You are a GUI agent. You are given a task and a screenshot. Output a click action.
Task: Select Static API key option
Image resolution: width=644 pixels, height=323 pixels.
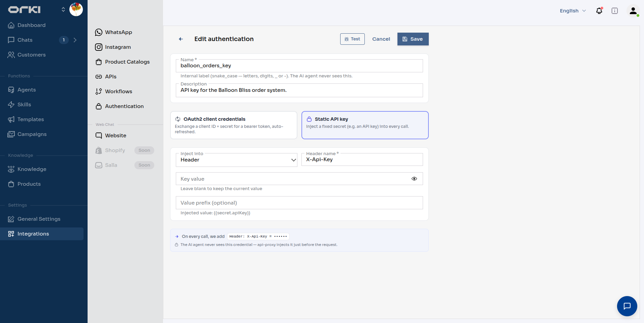365,125
